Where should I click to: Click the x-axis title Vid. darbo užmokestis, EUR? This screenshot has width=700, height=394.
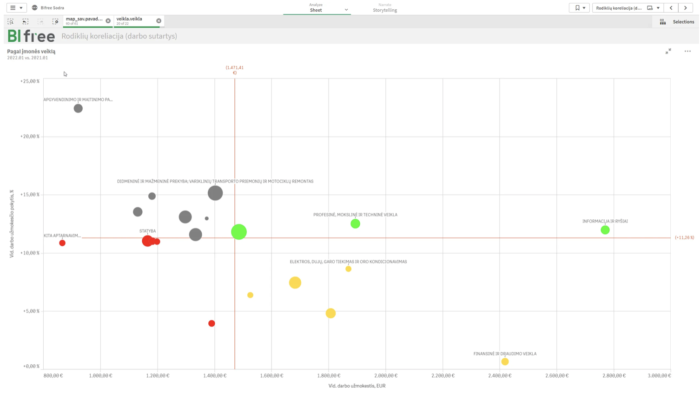point(357,386)
